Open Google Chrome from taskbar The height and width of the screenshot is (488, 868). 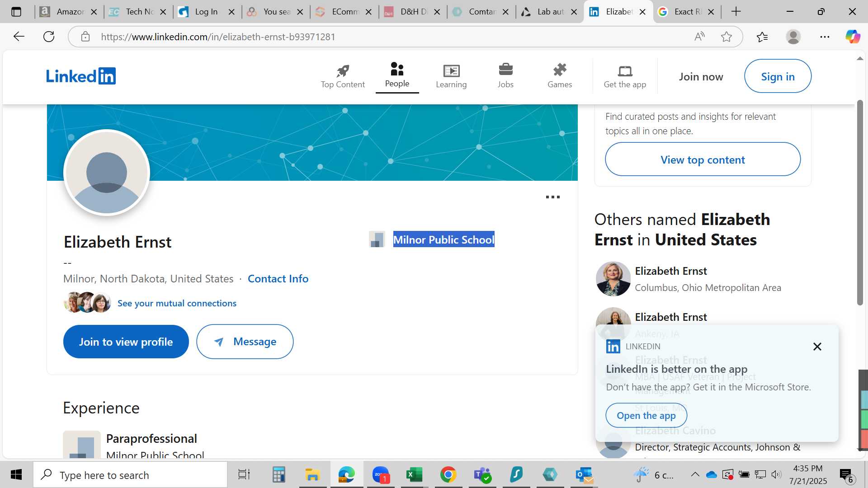coord(448,474)
